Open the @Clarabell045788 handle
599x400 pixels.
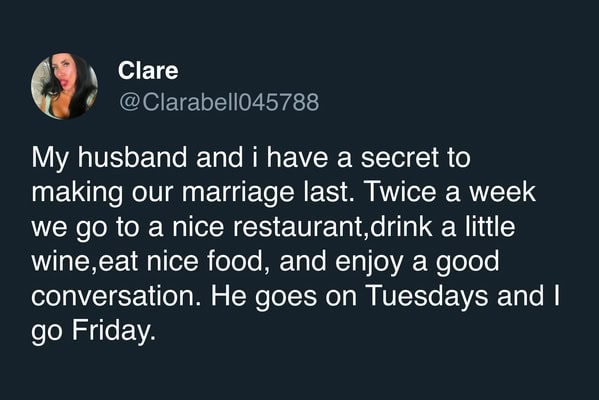(219, 102)
